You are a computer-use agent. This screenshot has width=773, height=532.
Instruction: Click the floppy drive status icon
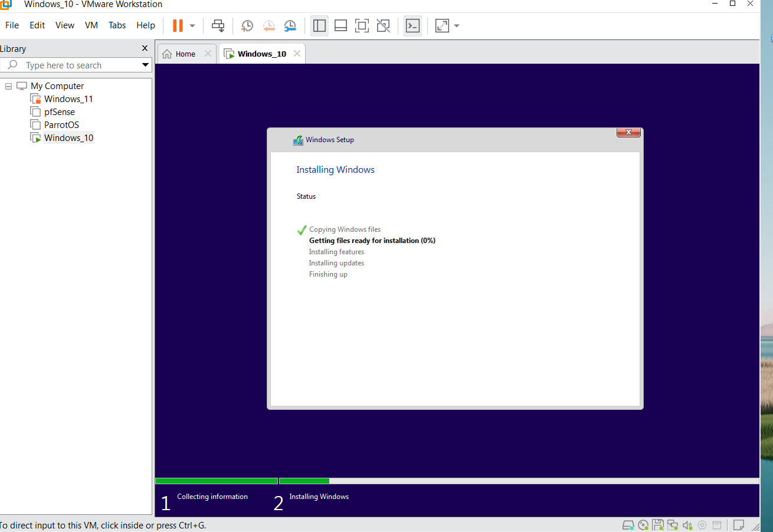658,525
